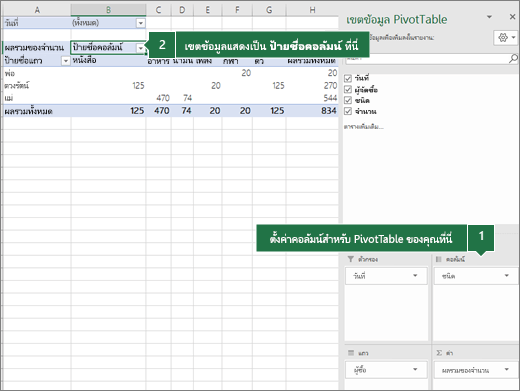
Task: Open ป้ายชื่อแถว row labels dropdown
Action: point(66,61)
